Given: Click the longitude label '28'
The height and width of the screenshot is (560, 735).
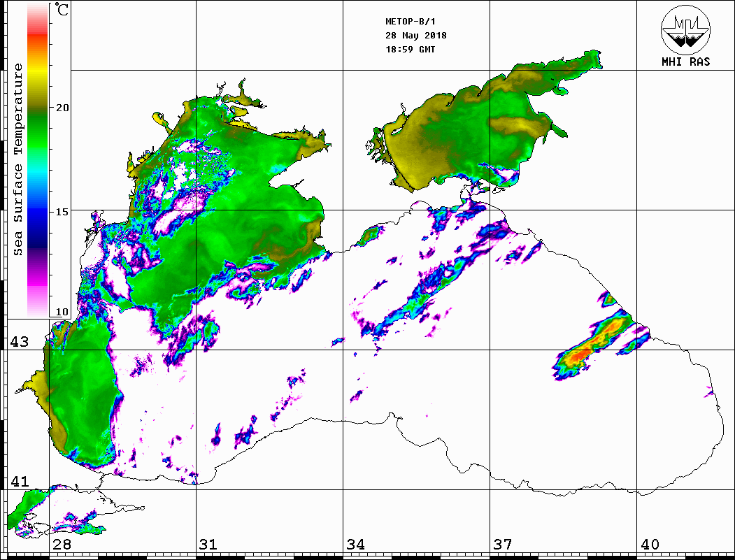Looking at the screenshot, I should click(x=62, y=545).
